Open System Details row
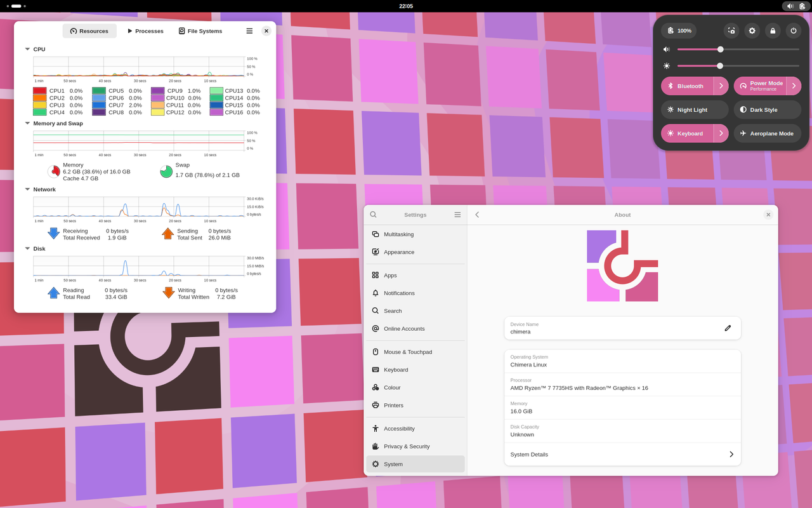812x508 pixels. coord(622,454)
